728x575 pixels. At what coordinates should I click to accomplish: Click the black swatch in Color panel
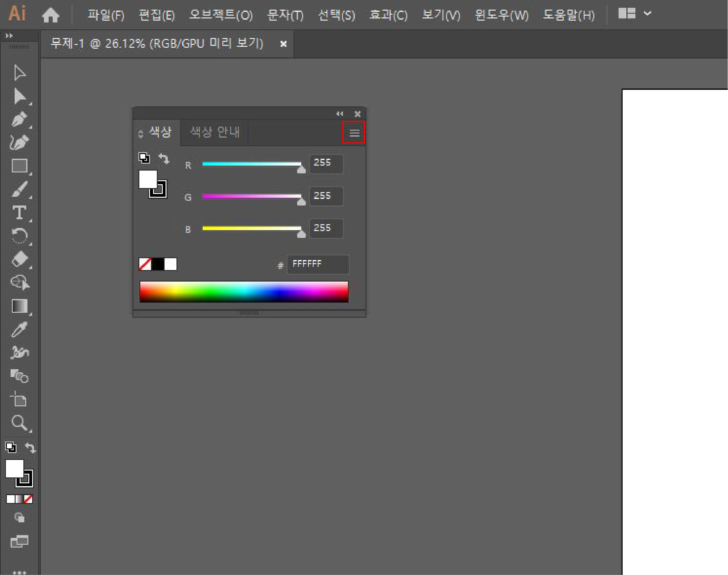[157, 264]
